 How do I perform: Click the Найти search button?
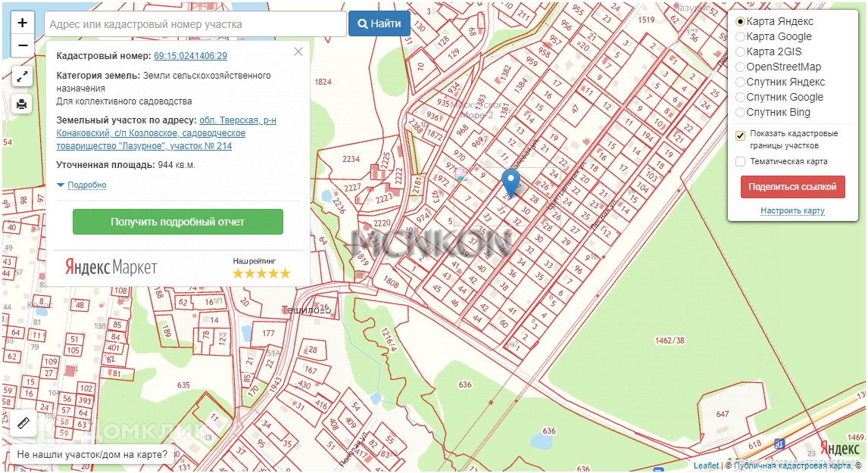pos(379,23)
